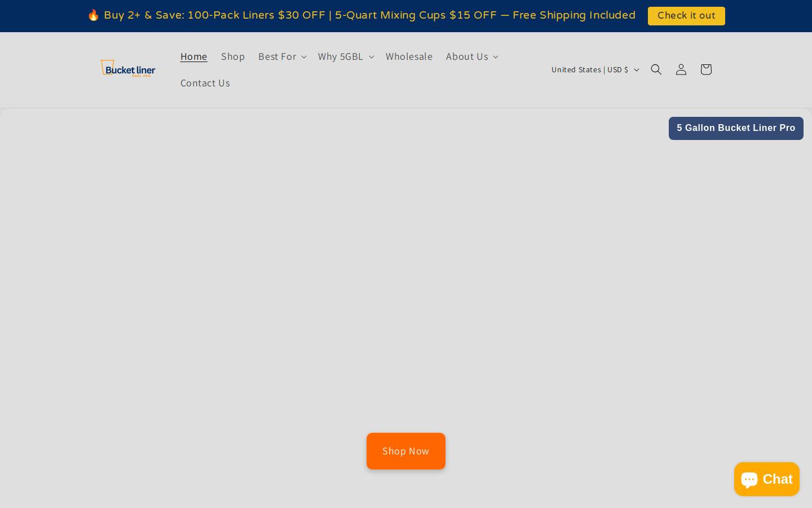The height and width of the screenshot is (508, 812).
Task: Click the orange Shop Now button
Action: coord(406,451)
